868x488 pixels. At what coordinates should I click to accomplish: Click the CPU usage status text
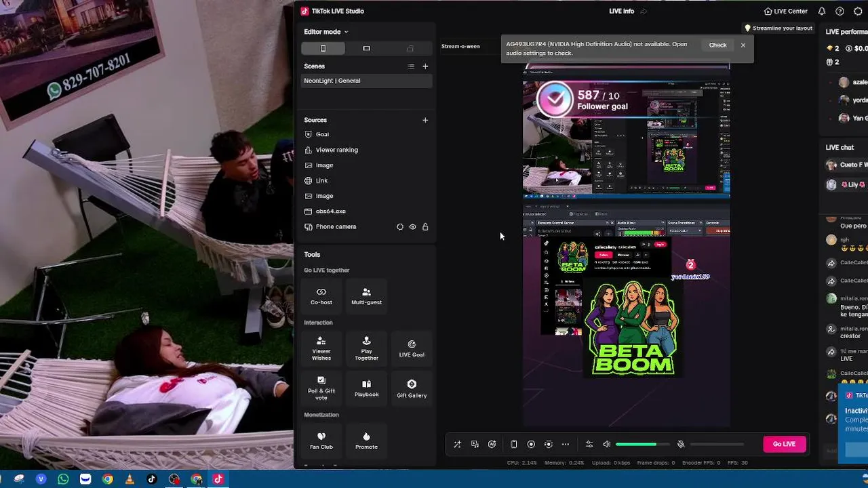[522, 463]
